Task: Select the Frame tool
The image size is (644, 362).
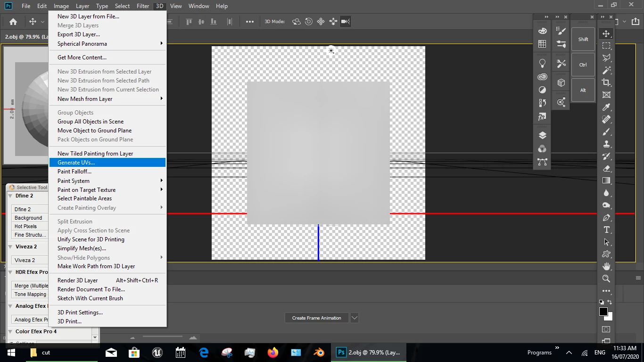Action: point(606,95)
